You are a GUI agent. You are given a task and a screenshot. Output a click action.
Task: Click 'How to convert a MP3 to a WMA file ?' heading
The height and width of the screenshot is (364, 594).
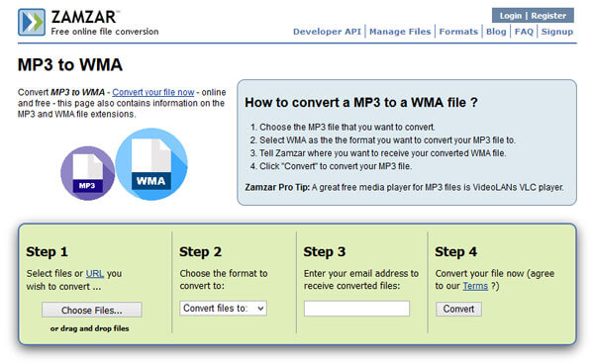pos(361,103)
